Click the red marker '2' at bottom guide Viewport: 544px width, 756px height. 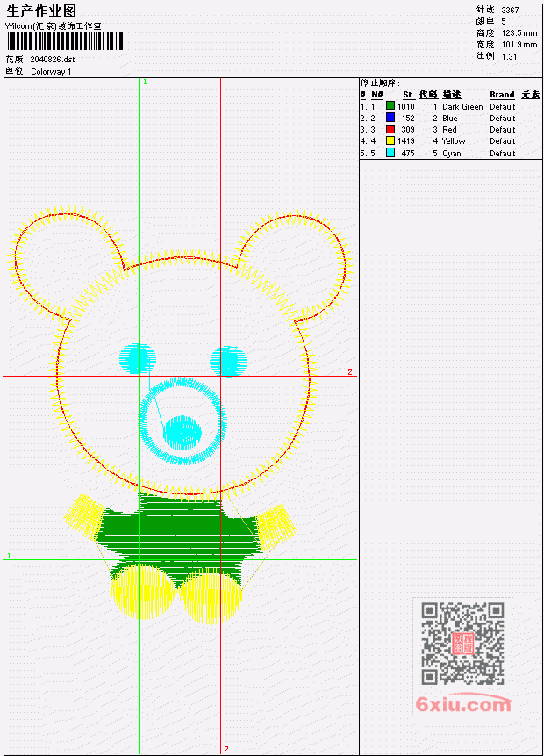click(226, 749)
